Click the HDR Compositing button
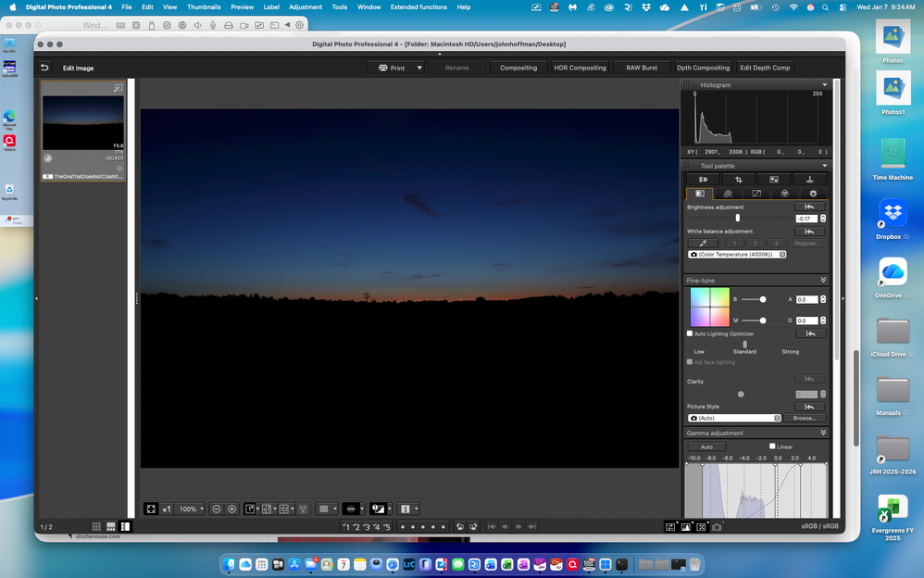The height and width of the screenshot is (578, 924). [581, 68]
